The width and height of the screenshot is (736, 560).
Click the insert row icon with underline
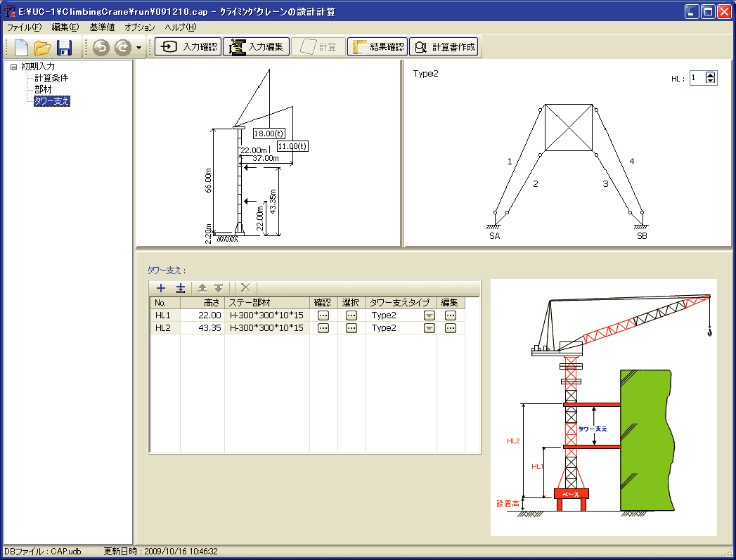click(x=181, y=288)
